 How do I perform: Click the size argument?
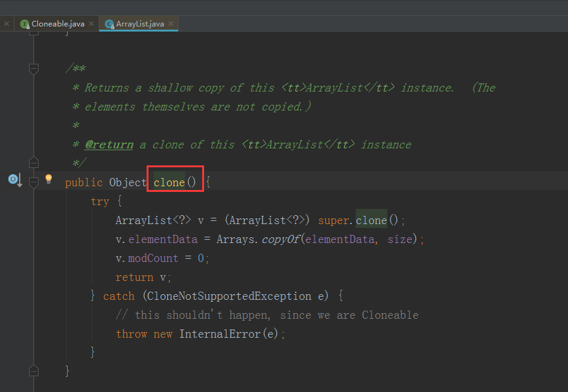click(400, 239)
